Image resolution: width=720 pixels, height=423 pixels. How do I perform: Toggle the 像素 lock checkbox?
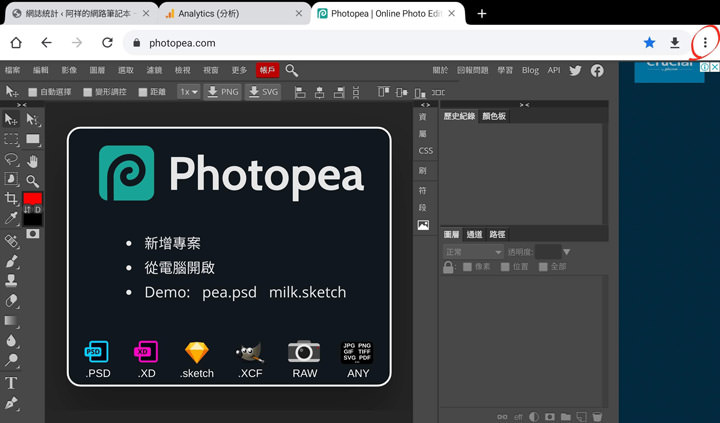click(x=467, y=267)
